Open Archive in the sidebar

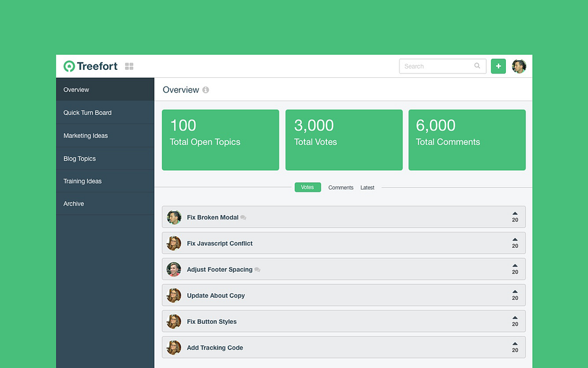[x=105, y=204]
